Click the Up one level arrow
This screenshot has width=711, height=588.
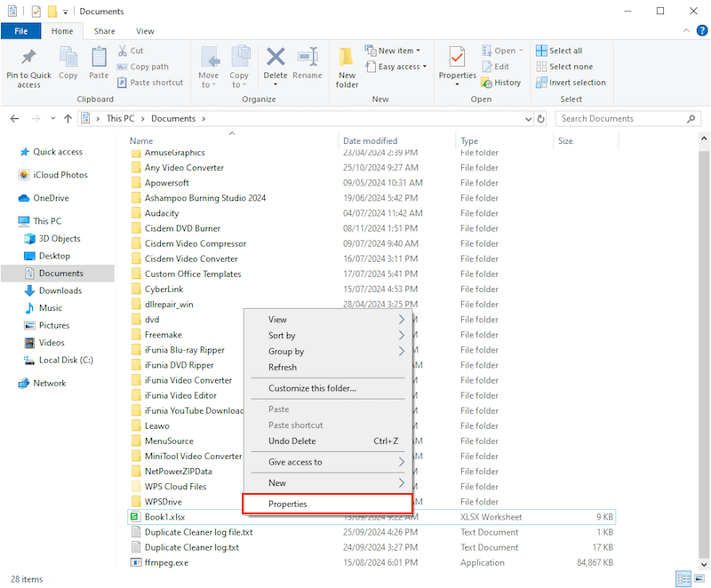pos(68,119)
